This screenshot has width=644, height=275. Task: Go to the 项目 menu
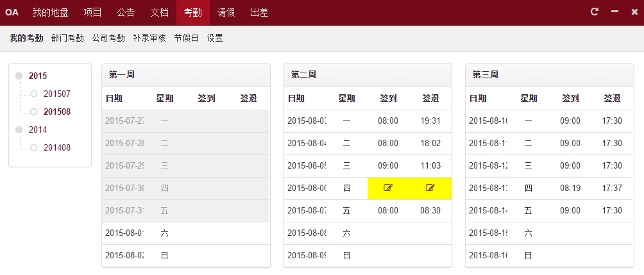click(x=93, y=12)
